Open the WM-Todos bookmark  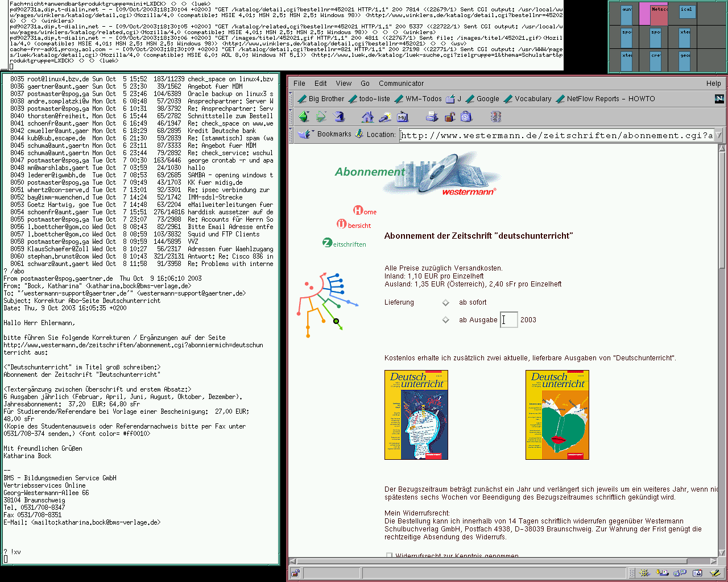(x=418, y=99)
